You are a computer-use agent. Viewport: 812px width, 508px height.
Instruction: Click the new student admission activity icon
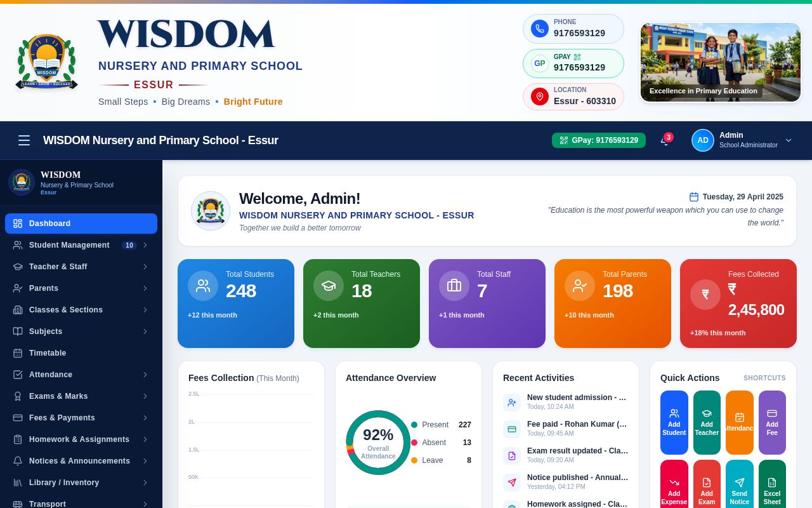pos(512,403)
